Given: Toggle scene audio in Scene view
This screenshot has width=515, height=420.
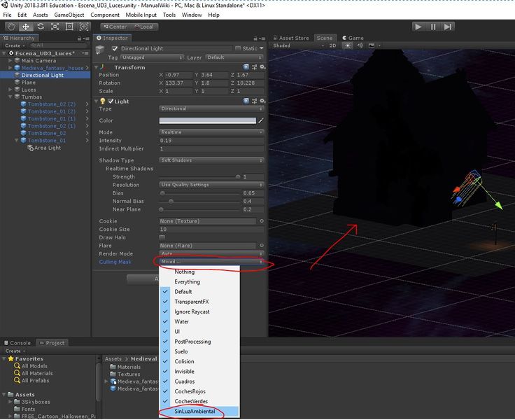Looking at the screenshot, I should (x=360, y=45).
